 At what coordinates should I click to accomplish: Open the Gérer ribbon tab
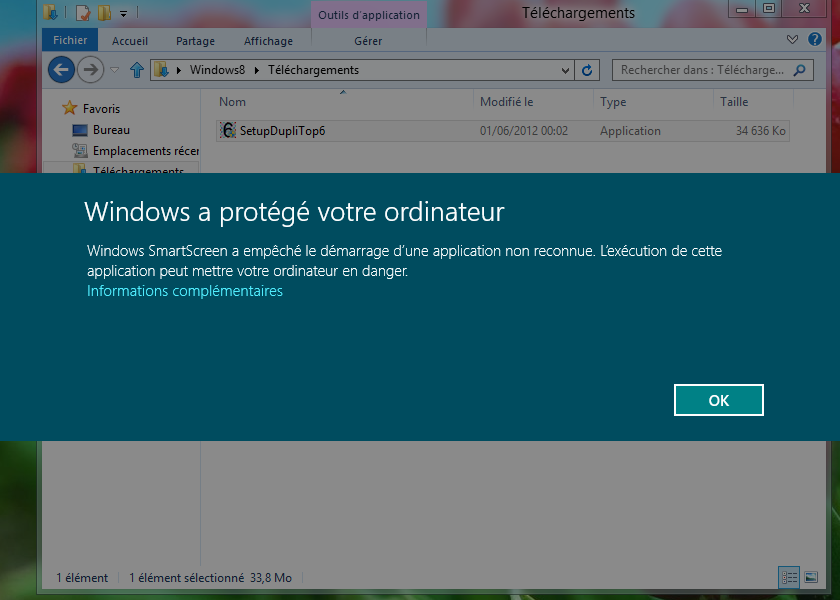point(368,41)
